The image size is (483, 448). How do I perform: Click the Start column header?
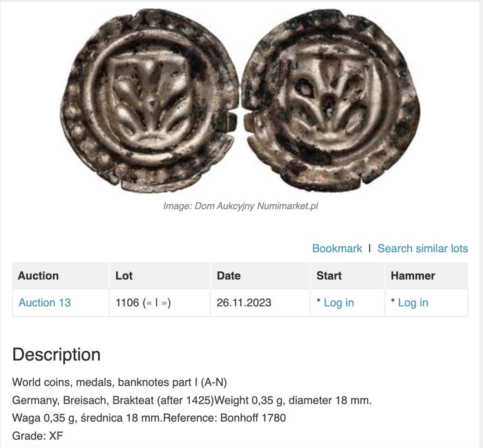coord(329,276)
